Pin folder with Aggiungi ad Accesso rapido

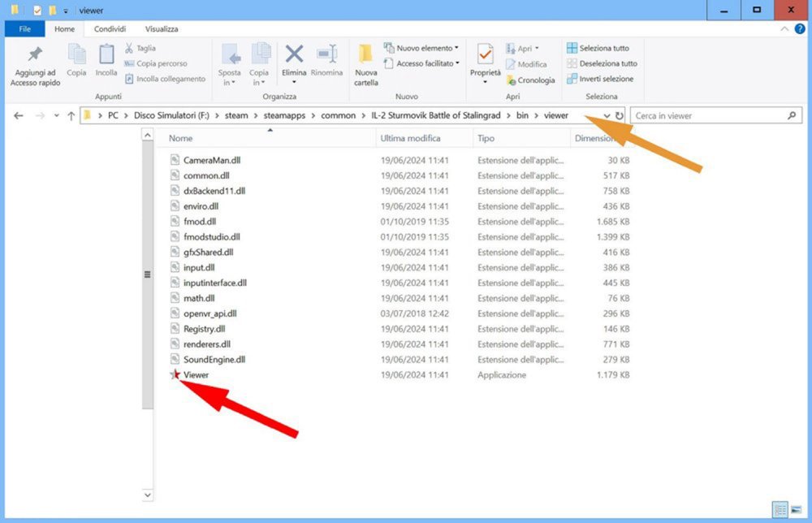pyautogui.click(x=35, y=66)
